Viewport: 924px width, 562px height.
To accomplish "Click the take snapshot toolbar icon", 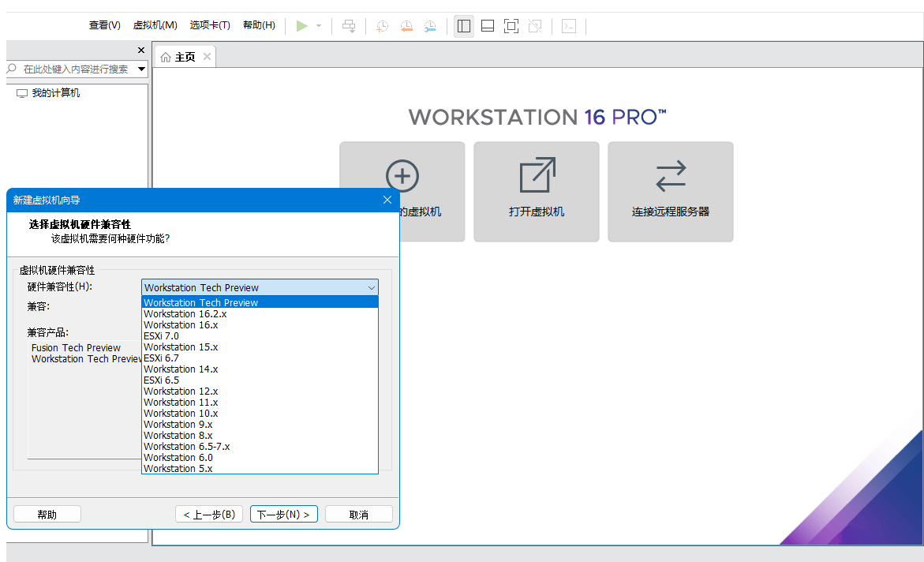I will (383, 26).
